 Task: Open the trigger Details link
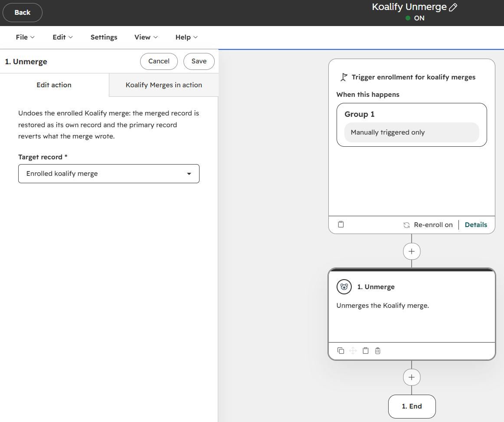476,225
